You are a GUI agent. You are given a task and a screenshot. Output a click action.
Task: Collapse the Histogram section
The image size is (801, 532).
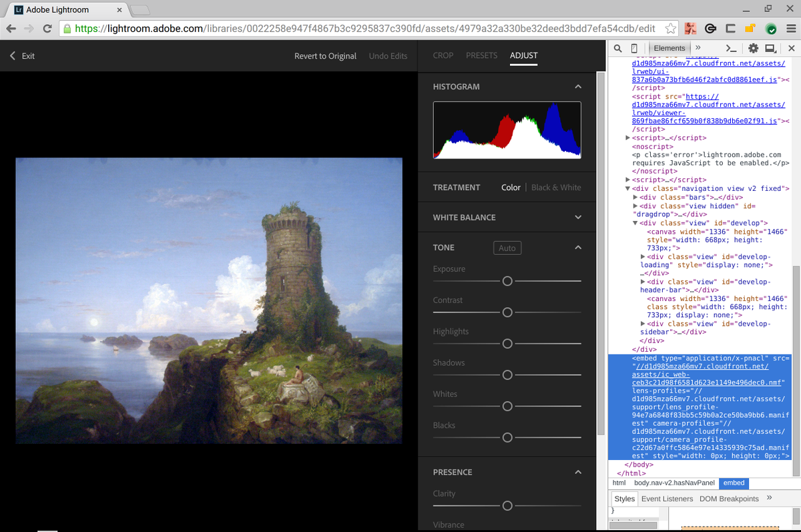pos(578,87)
